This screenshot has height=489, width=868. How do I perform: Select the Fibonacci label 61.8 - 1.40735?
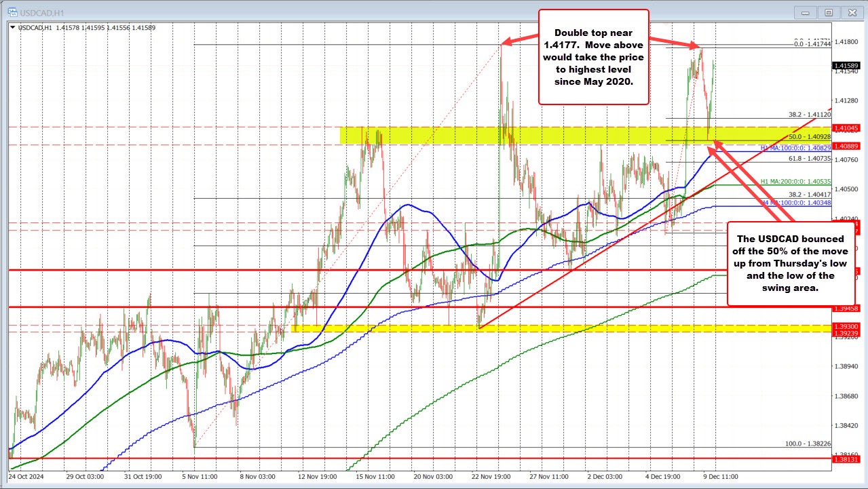(809, 158)
